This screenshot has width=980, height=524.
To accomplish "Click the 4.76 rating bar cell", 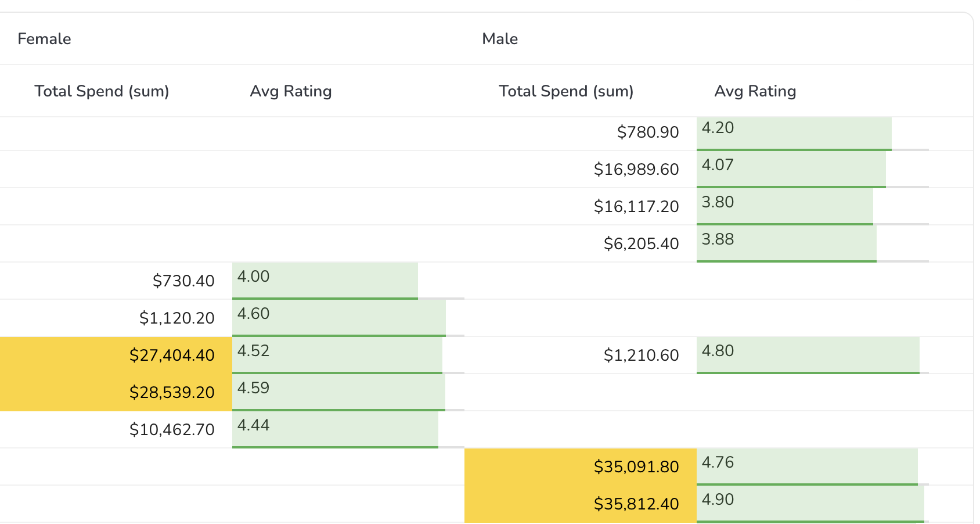I will click(x=813, y=467).
